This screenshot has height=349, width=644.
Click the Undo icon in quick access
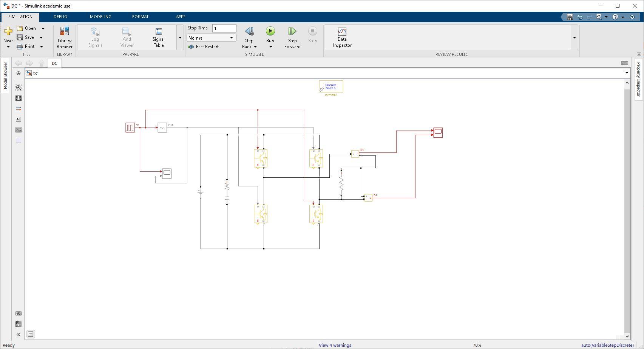point(580,17)
